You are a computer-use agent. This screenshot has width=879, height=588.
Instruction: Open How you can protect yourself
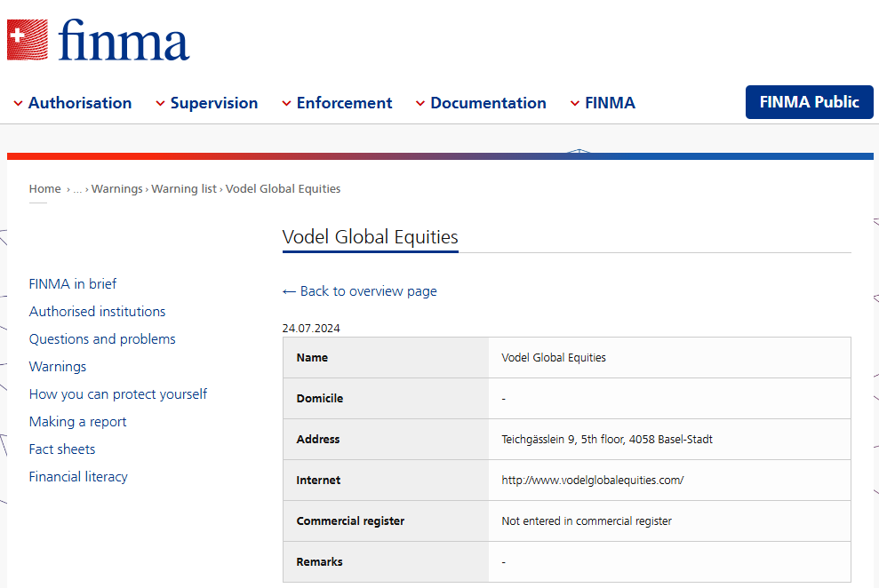(118, 394)
